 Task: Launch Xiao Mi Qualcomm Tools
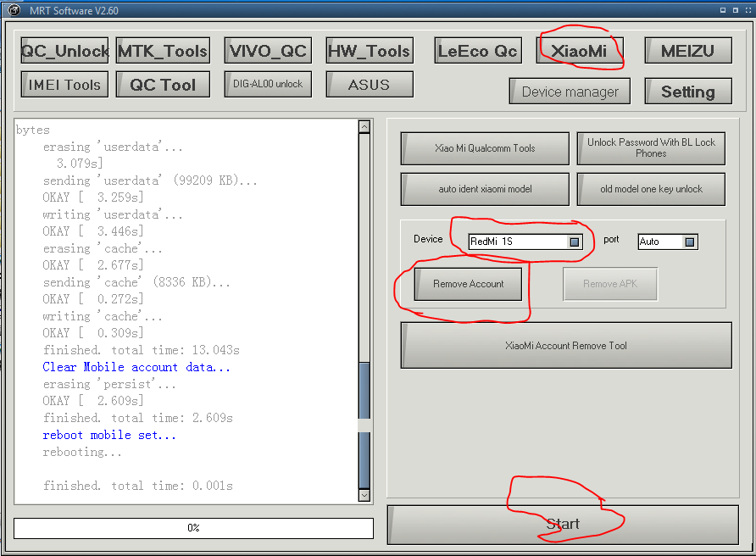(x=485, y=148)
